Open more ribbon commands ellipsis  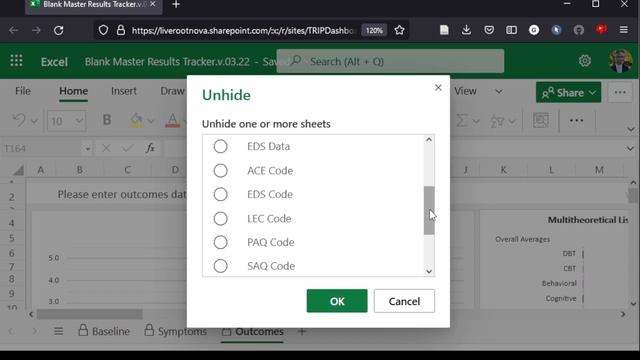point(576,120)
